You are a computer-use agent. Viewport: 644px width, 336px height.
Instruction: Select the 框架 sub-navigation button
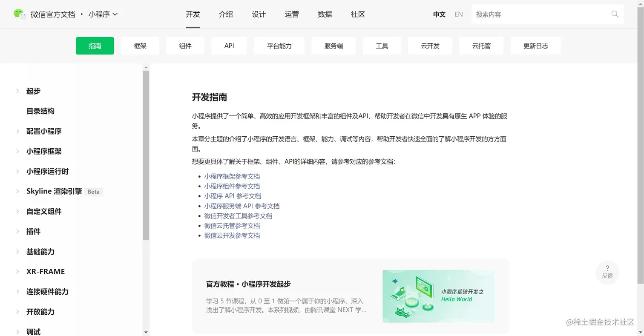(140, 46)
